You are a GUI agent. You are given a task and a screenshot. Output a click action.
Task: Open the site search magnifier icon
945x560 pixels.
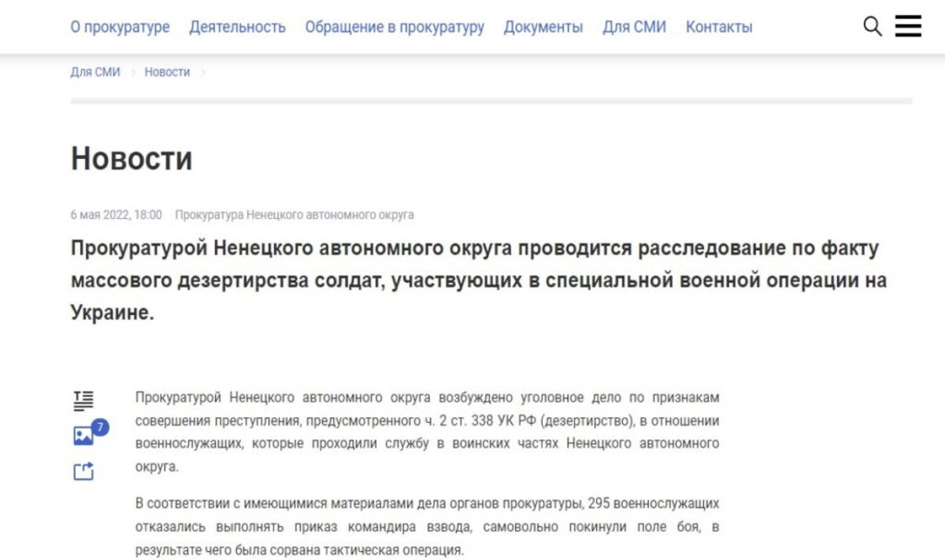(x=873, y=27)
